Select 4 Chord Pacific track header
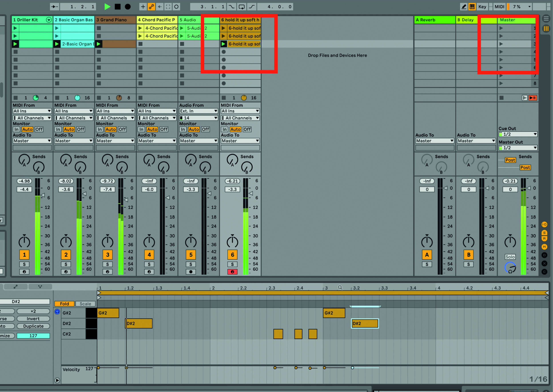Screen dimensions: 553x392 click(157, 20)
